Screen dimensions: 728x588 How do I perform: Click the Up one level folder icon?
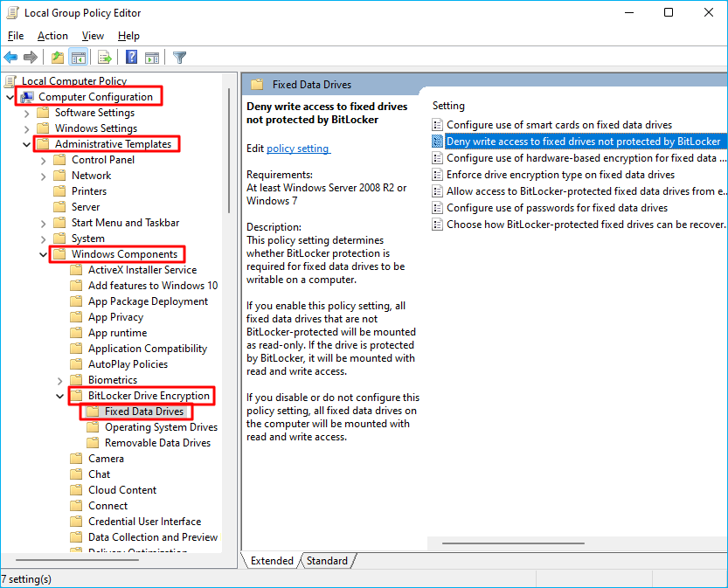point(58,58)
